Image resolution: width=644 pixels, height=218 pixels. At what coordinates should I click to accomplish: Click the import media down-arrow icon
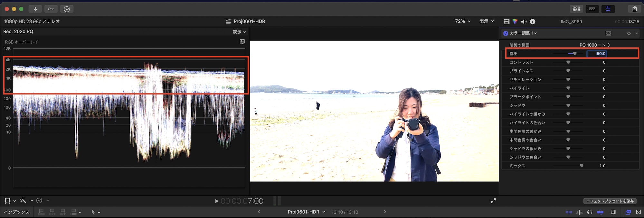(x=35, y=9)
